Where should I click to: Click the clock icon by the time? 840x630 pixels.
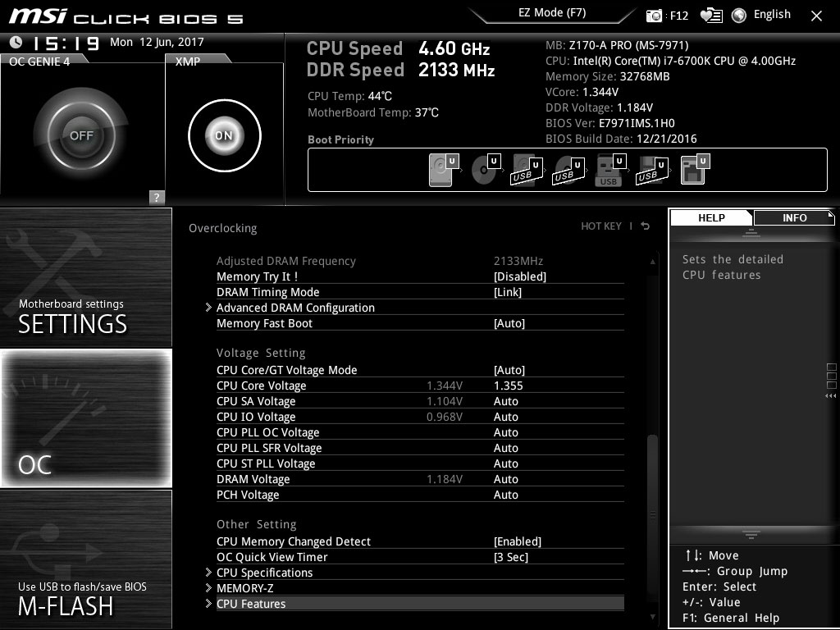pos(16,42)
